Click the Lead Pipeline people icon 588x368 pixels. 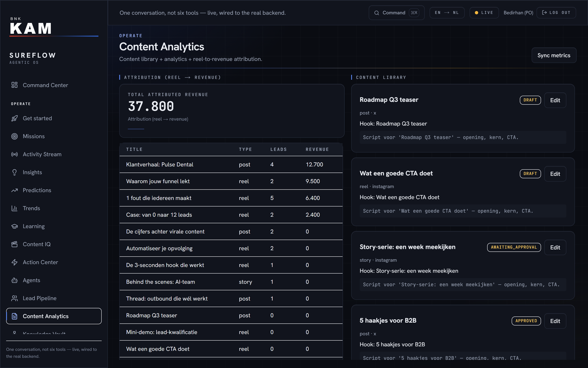pyautogui.click(x=14, y=298)
